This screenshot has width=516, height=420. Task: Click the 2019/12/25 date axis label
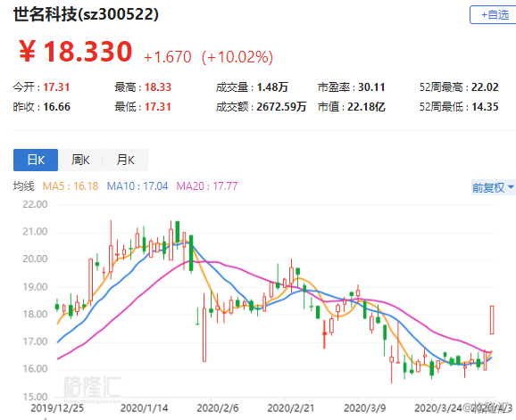(57, 408)
